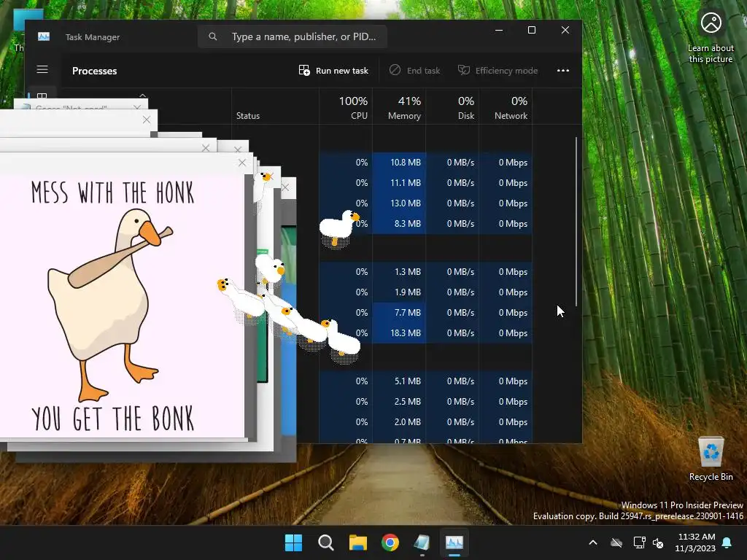The width and height of the screenshot is (747, 560).
Task: Open the Windows Start menu
Action: [293, 542]
